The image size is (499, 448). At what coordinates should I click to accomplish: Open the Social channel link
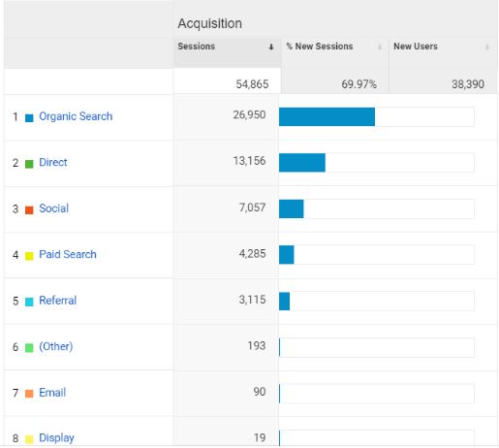53,208
